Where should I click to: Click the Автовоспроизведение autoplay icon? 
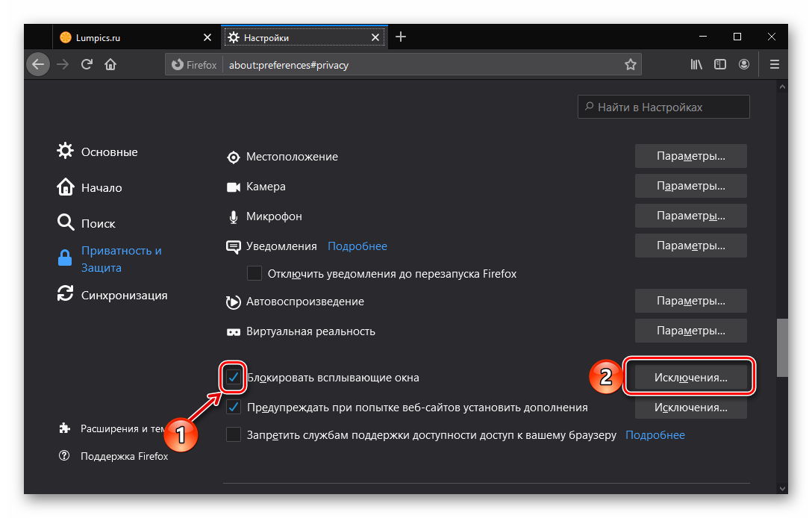click(234, 302)
